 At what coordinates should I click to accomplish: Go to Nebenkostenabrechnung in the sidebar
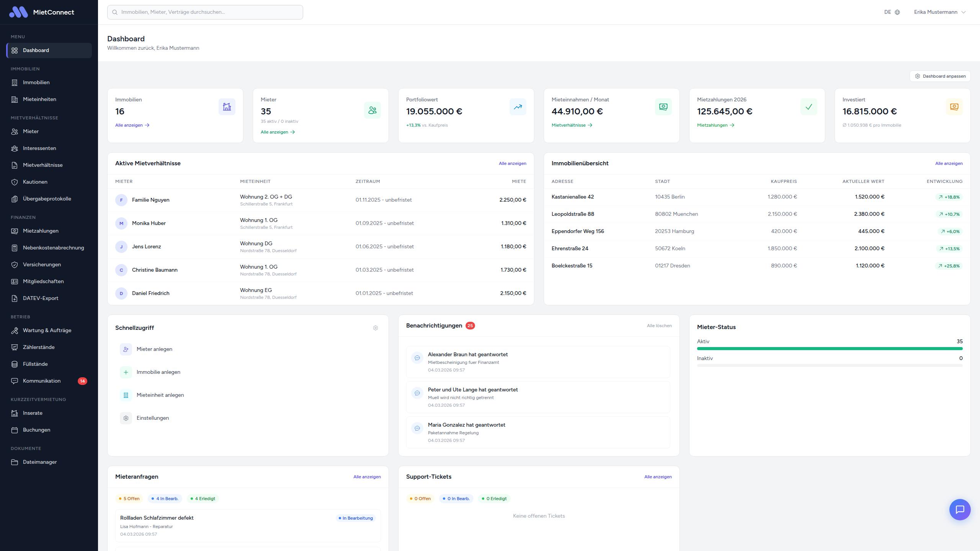(53, 248)
